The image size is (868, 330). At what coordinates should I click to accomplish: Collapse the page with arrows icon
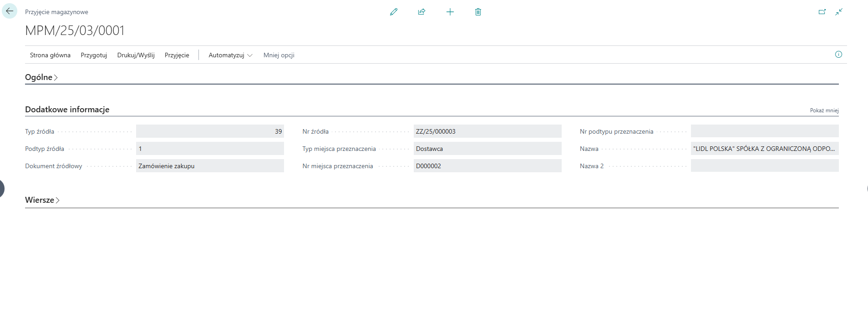pyautogui.click(x=839, y=12)
